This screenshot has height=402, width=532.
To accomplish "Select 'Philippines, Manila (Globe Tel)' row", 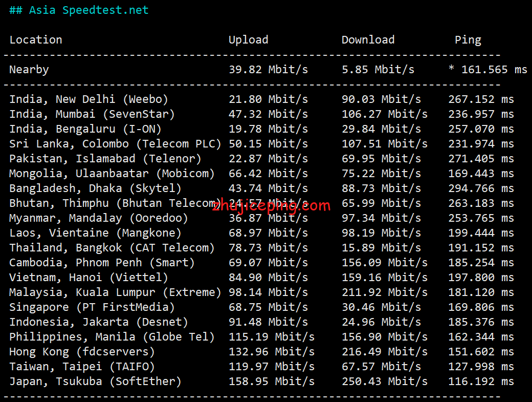I will click(261, 337).
